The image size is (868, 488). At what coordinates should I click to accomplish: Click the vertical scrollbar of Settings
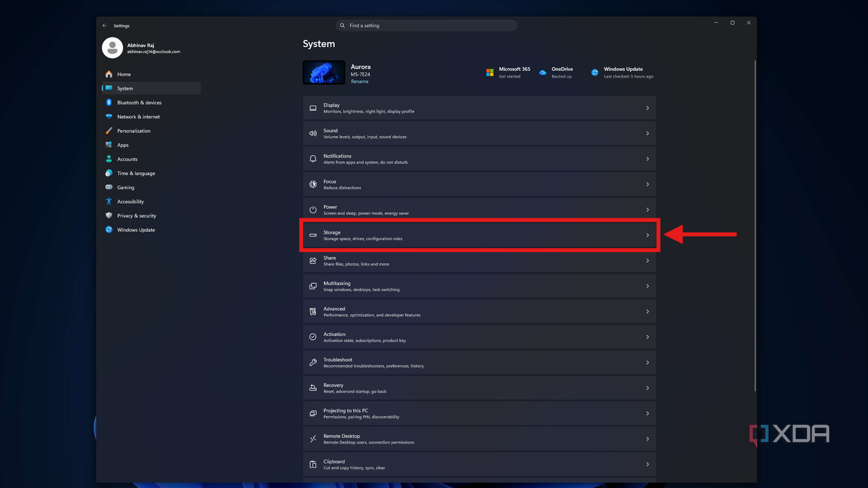754,225
